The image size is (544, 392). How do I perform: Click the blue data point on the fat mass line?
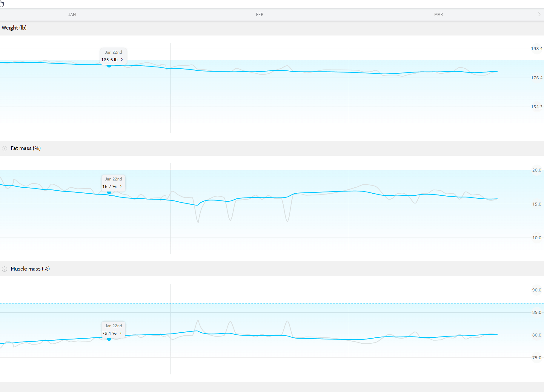(109, 193)
